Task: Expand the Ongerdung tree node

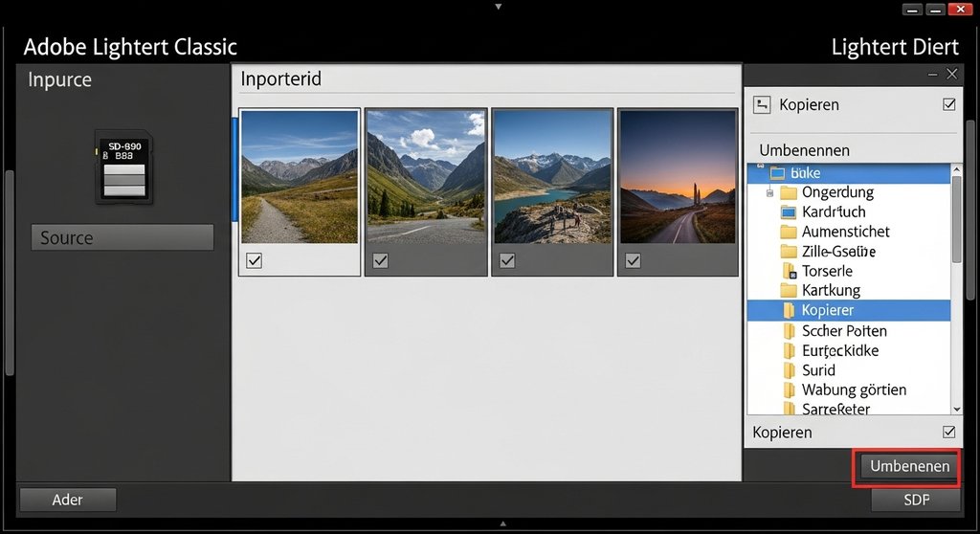Action: click(770, 192)
